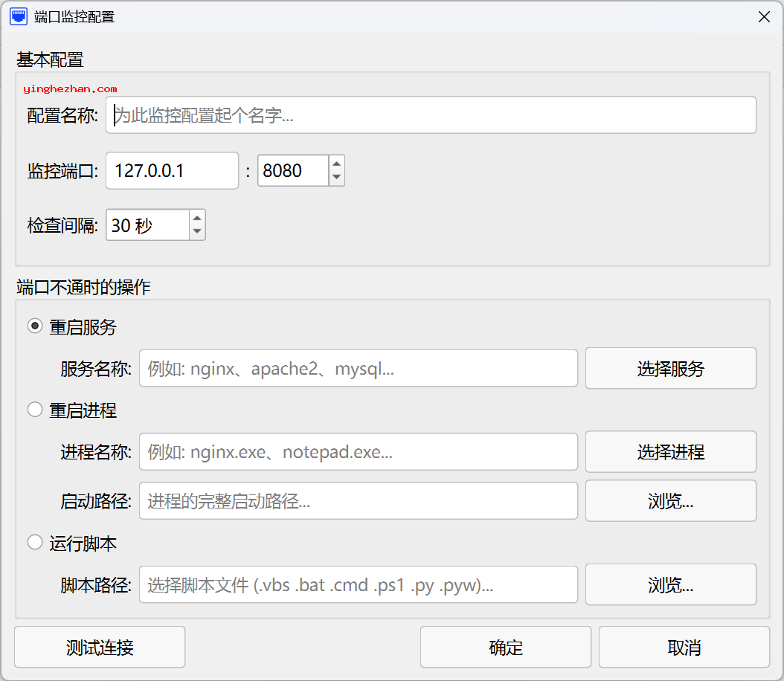This screenshot has width=784, height=681.
Task: Click the 监控端口 label text
Action: coord(62,172)
